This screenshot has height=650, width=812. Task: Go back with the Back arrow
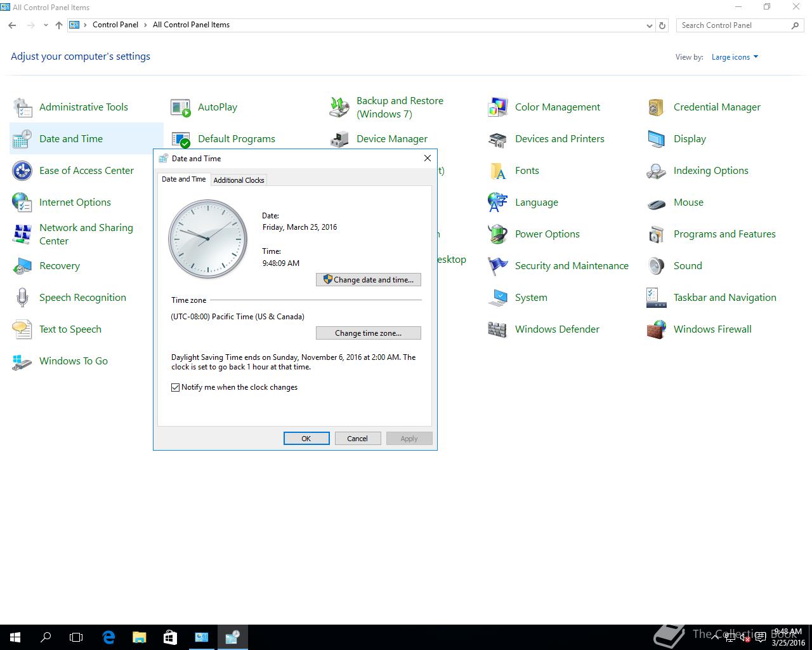(12, 25)
